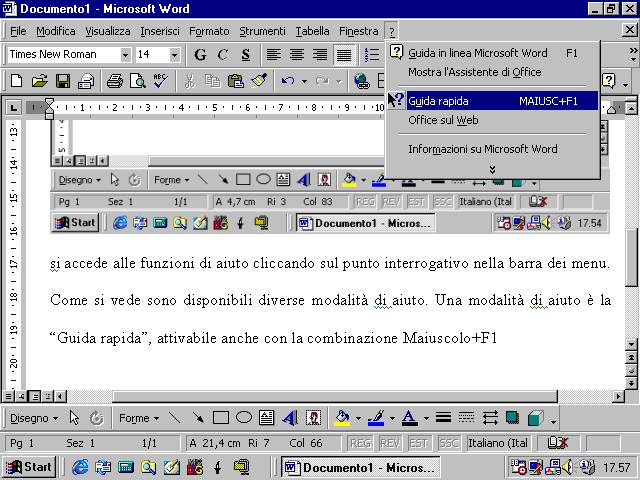Screen dimensions: 640x480
Task: Choose Mostra l'Assistente di Office
Action: click(492, 72)
